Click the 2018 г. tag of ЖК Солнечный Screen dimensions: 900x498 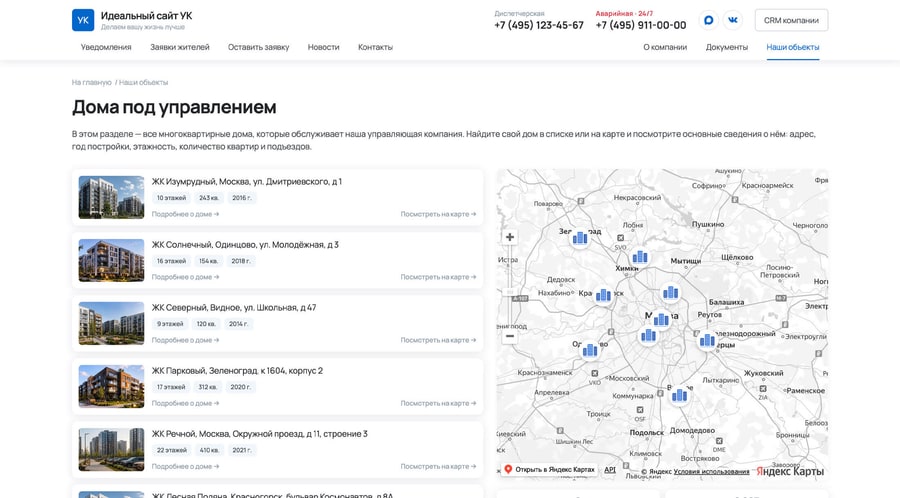(x=241, y=261)
